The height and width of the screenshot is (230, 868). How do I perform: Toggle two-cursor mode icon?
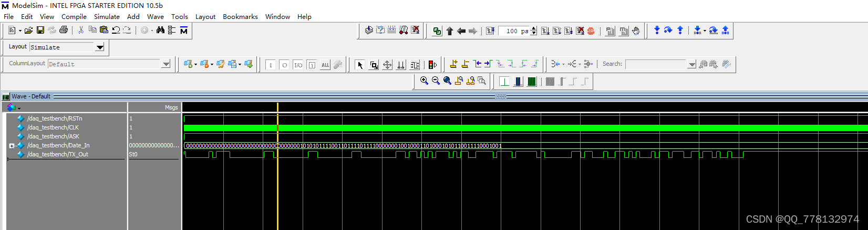[x=401, y=65]
